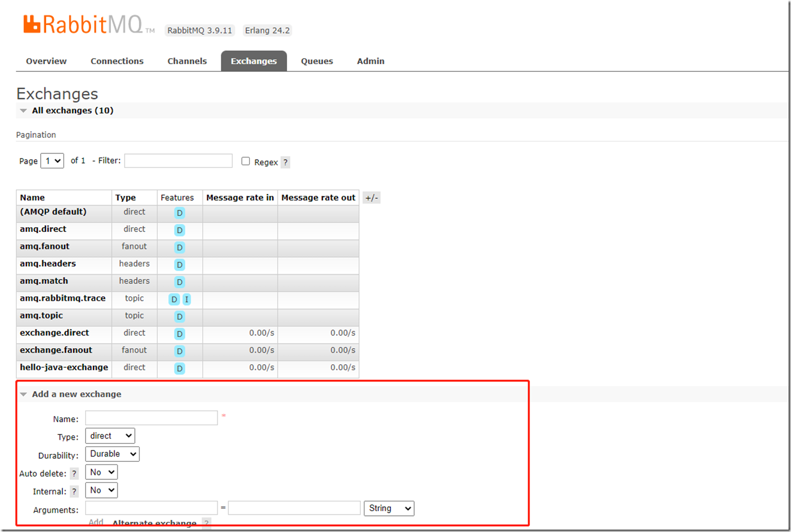Switch to the Overview tab
Screen dimensions: 791x532
coord(46,61)
